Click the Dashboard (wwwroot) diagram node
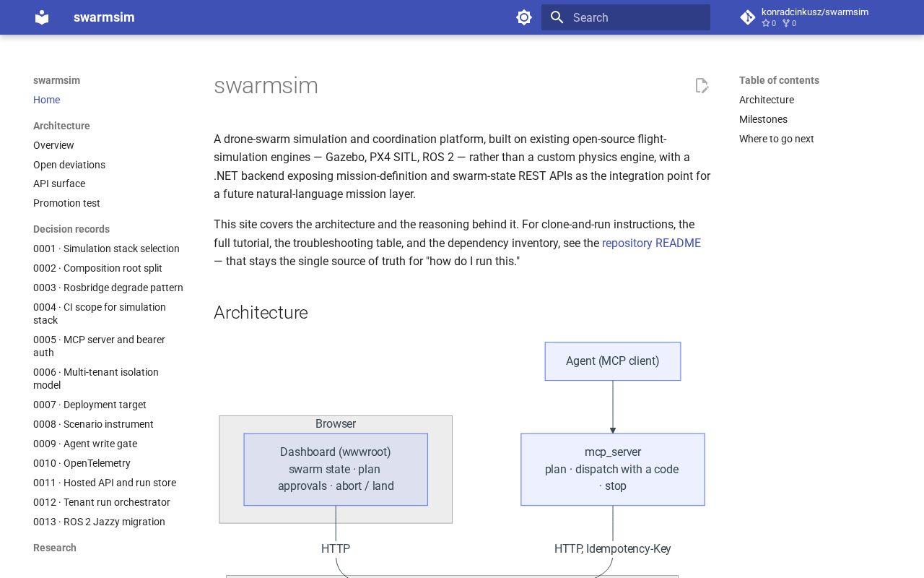This screenshot has height=578, width=924. coord(336,470)
